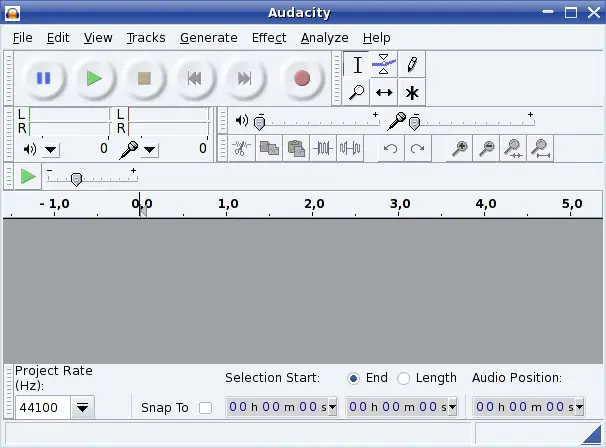Viewport: 606px width, 448px height.
Task: Open the input meter dropdown arrow
Action: (x=150, y=149)
